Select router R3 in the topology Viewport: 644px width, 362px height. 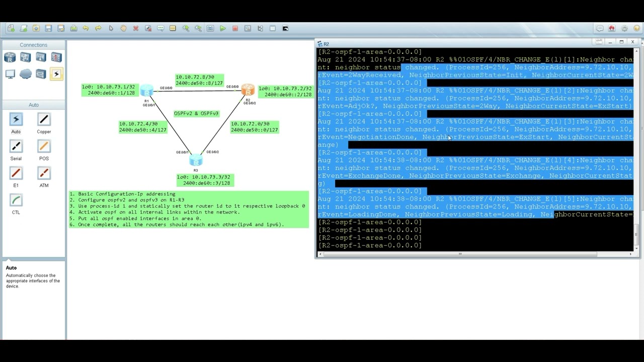coord(196,160)
